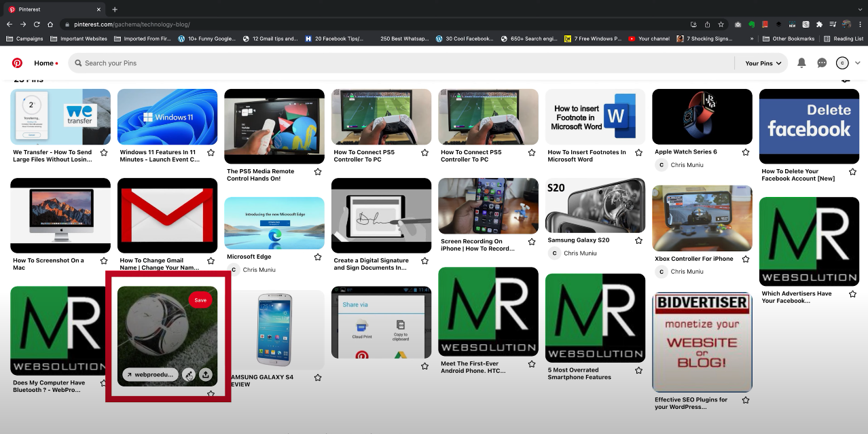
Task: Click the lock icon beside the URL
Action: point(67,24)
